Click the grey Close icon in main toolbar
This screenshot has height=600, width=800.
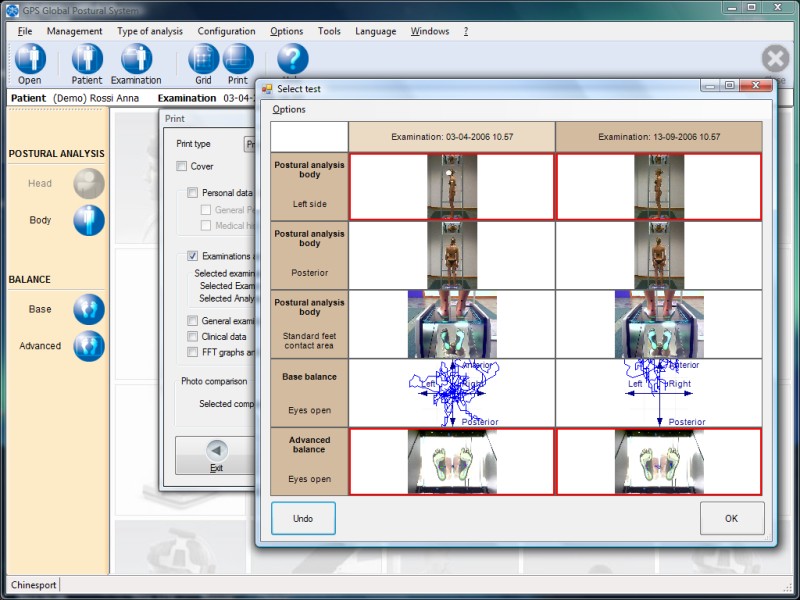tap(776, 59)
